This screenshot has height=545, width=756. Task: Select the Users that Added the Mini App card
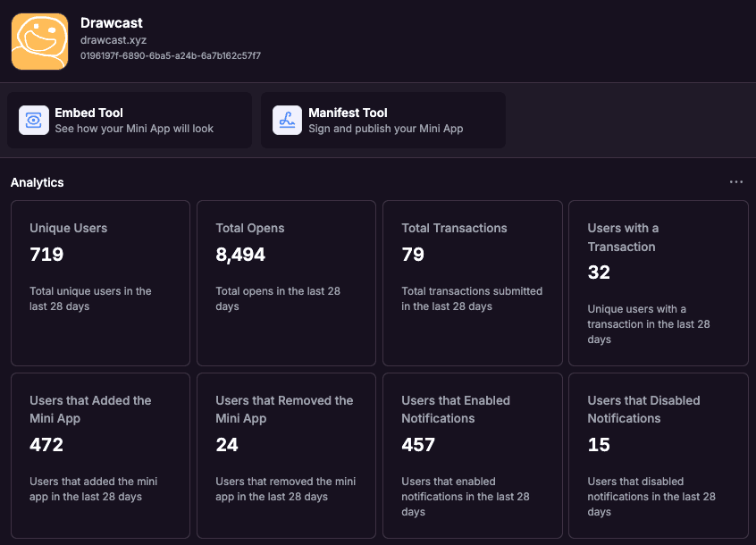point(100,455)
